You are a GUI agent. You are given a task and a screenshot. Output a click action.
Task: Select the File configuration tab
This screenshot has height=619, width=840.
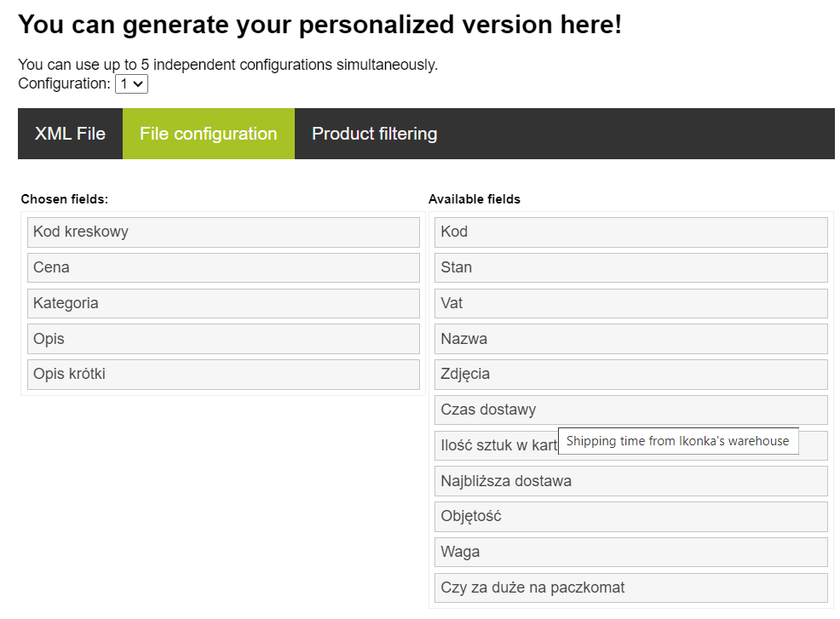coord(209,134)
